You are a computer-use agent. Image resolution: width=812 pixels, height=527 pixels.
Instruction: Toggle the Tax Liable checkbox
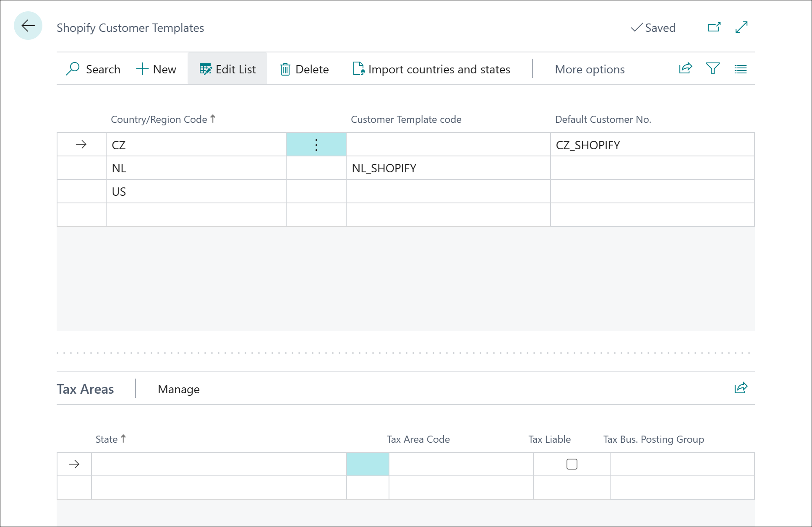(572, 464)
